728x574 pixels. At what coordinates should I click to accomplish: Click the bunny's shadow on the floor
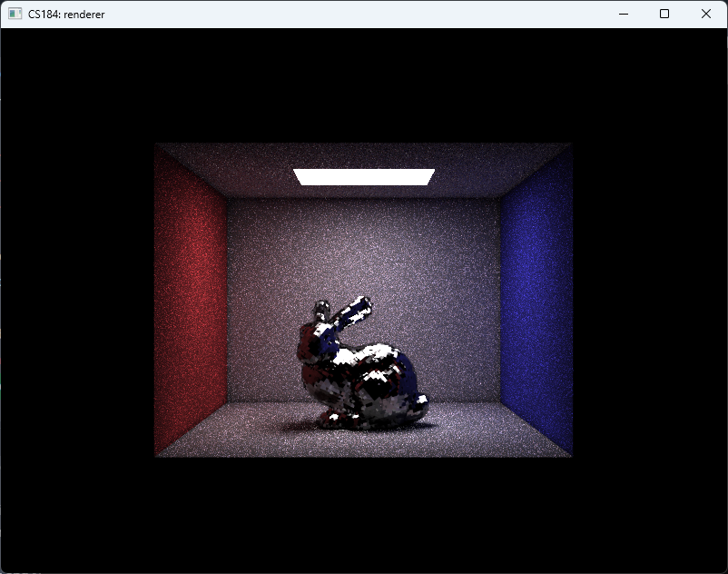click(x=300, y=425)
